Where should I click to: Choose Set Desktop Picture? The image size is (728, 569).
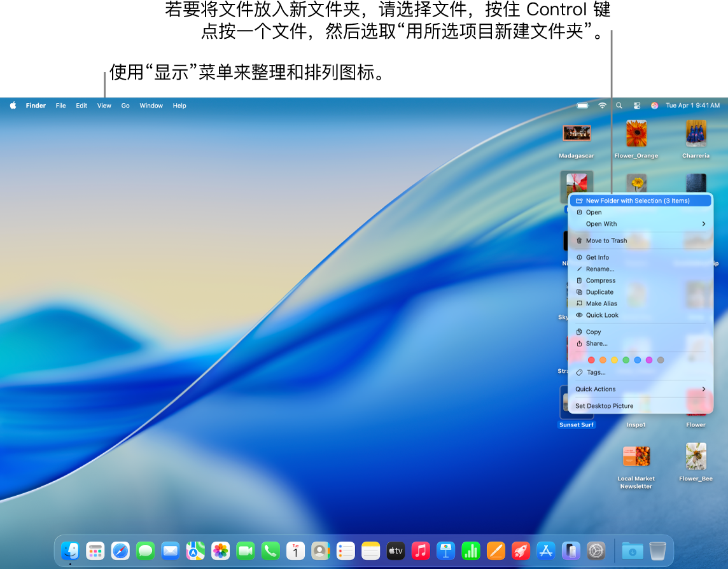tap(604, 406)
